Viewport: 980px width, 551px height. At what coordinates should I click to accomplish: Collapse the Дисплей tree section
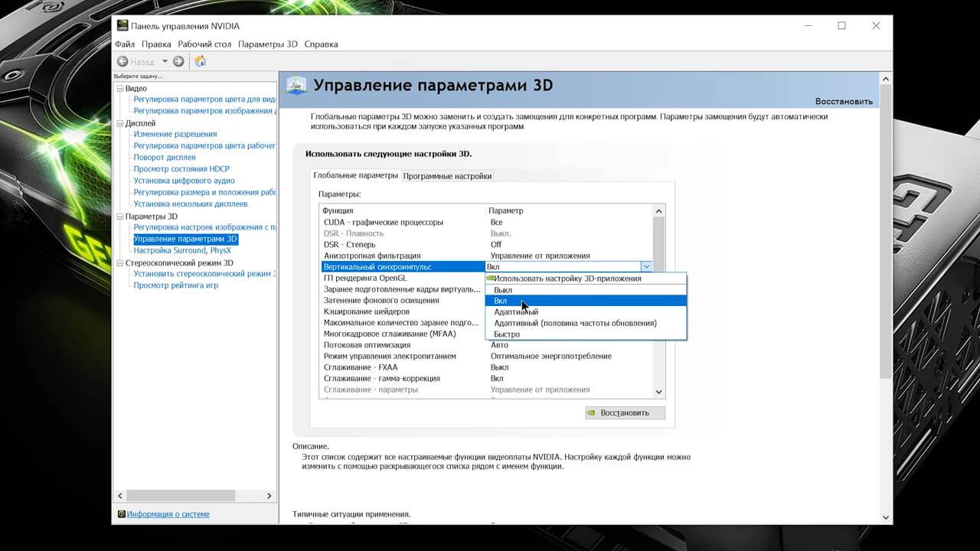coord(119,123)
